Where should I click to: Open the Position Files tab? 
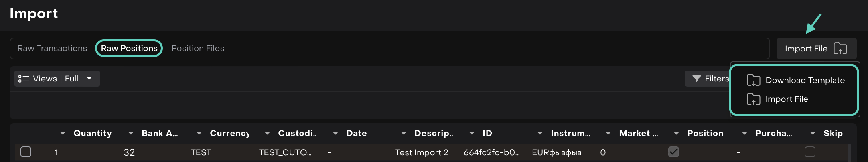point(198,48)
